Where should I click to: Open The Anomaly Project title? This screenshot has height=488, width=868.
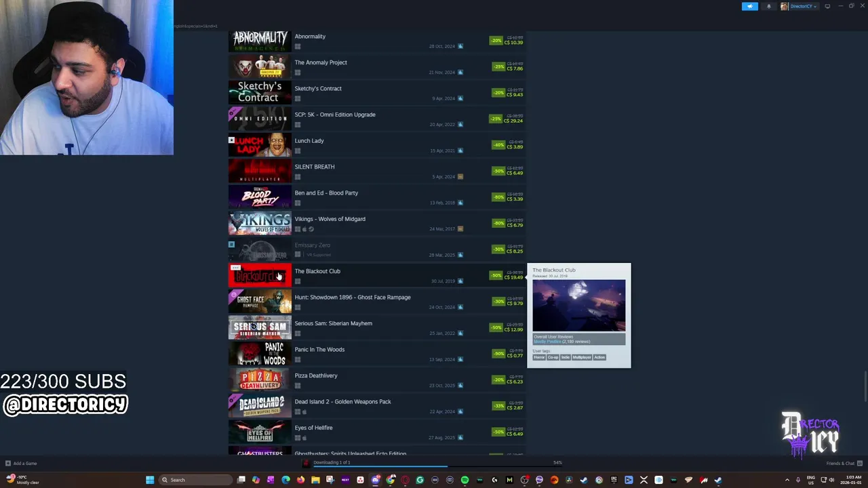321,62
